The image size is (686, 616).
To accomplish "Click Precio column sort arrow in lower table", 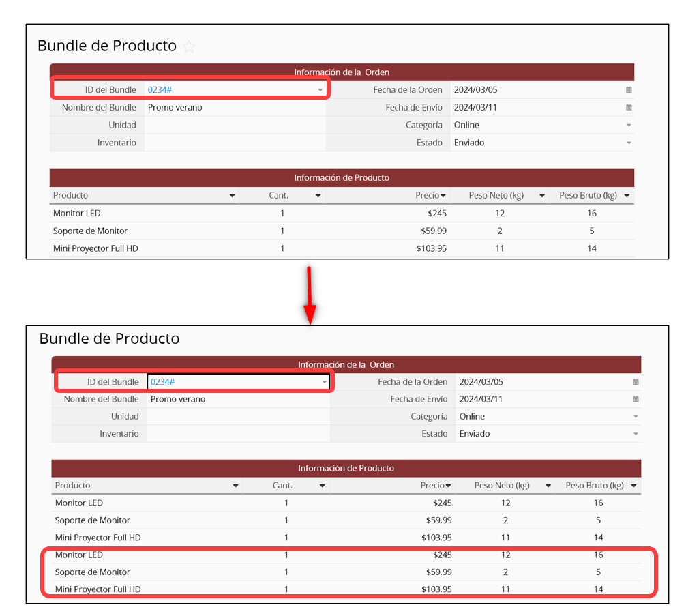I will click(448, 486).
